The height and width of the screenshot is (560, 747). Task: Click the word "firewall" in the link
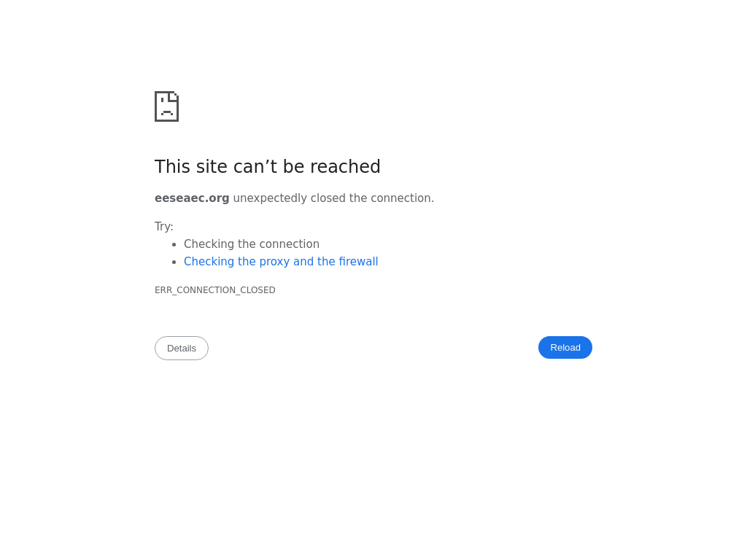pyautogui.click(x=358, y=262)
